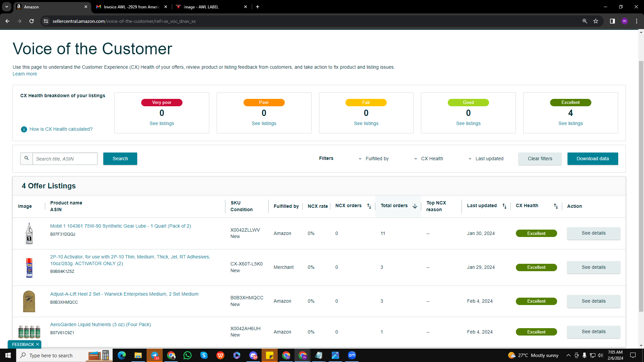Screen dimensions: 644x362
Task: Click the 2P-10 Activator product thumbnail
Action: pos(29,267)
